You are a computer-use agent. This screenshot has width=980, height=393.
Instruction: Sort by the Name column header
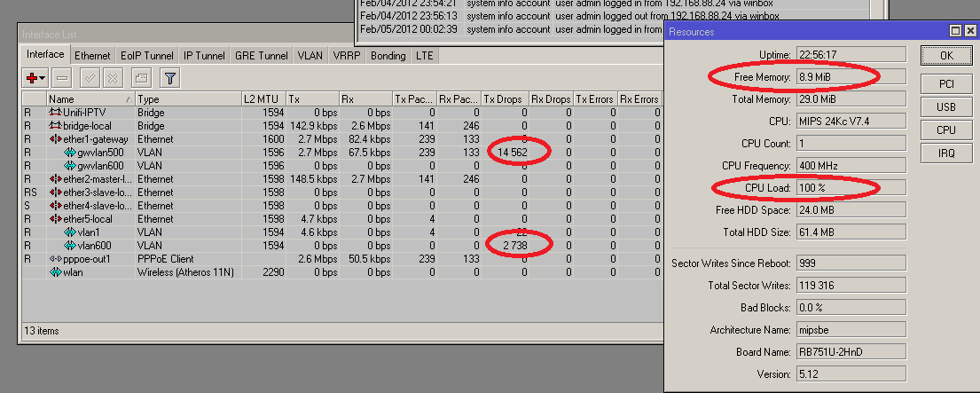click(x=91, y=99)
